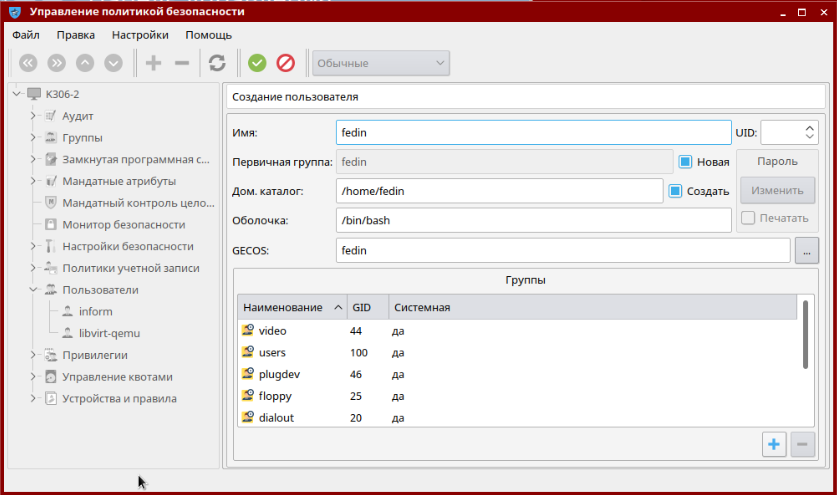Click the refresh icon in toolbar
The width and height of the screenshot is (837, 495).
pyautogui.click(x=217, y=63)
